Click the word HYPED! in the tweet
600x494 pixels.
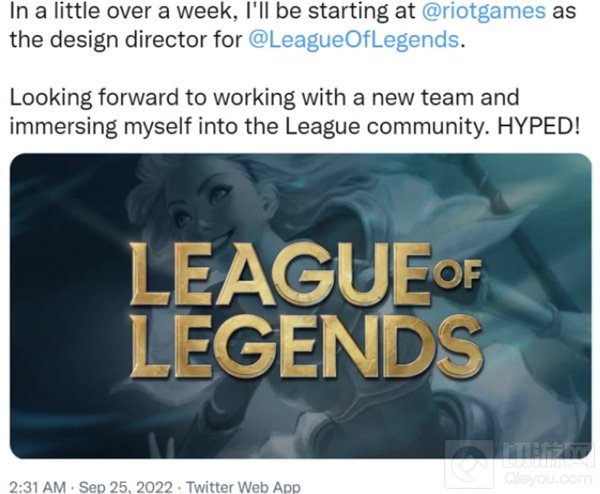click(x=538, y=126)
